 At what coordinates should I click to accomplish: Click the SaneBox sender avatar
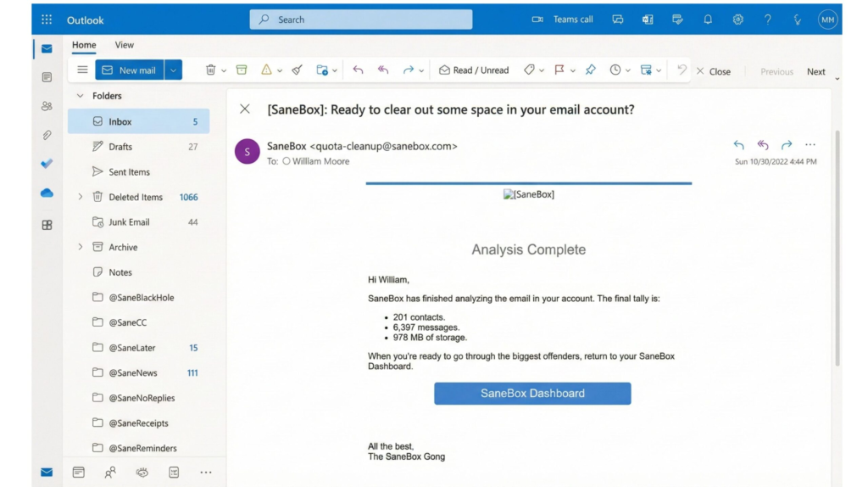pyautogui.click(x=248, y=151)
